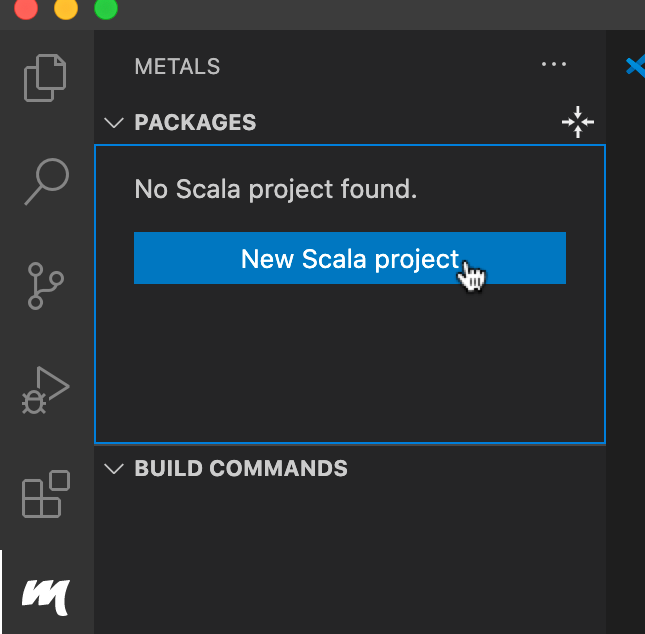The height and width of the screenshot is (634, 645).
Task: Click the blue X icon of editor tab
Action: 635,66
